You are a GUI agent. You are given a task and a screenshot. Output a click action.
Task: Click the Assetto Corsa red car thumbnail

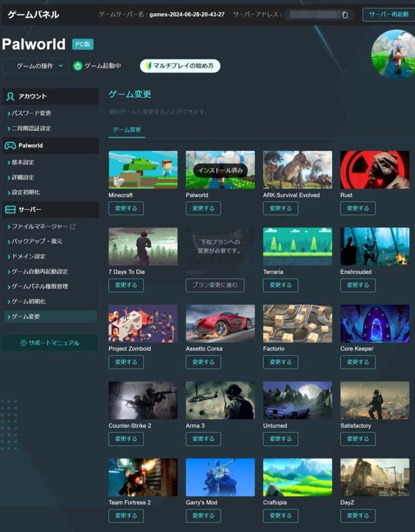point(220,323)
